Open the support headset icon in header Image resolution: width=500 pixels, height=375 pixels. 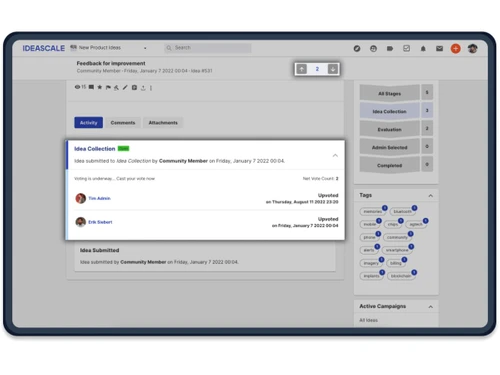click(x=373, y=49)
